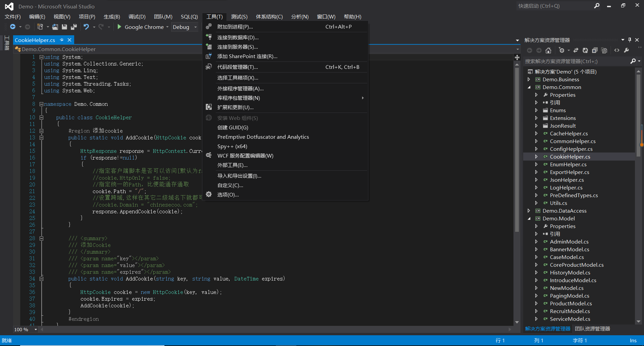
Task: Click the quick launch search box
Action: (554, 6)
